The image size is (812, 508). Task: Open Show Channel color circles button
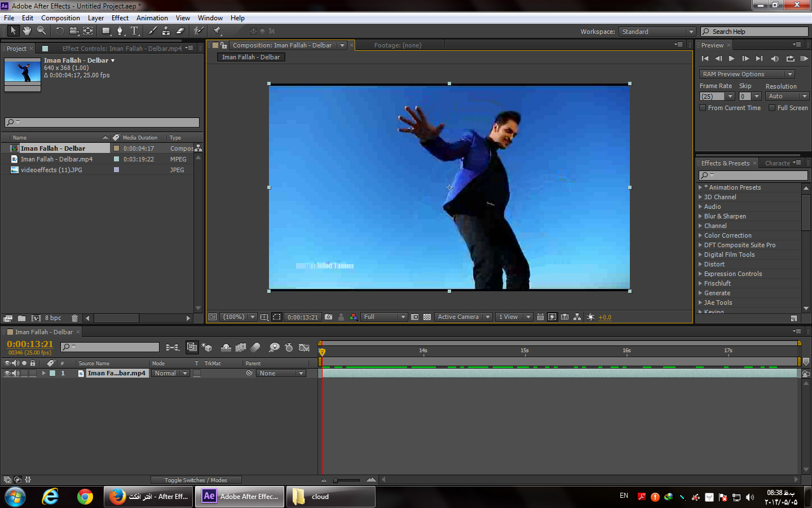[x=354, y=317]
